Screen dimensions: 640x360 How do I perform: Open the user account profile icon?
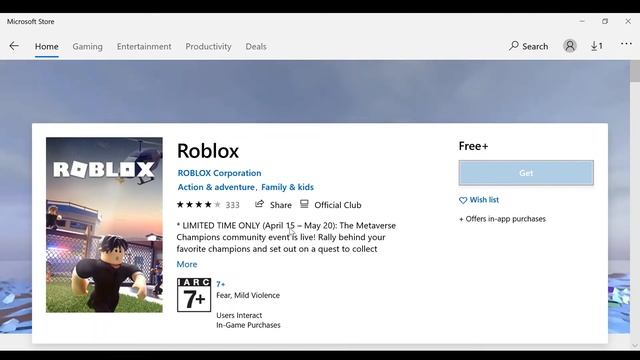tap(570, 46)
